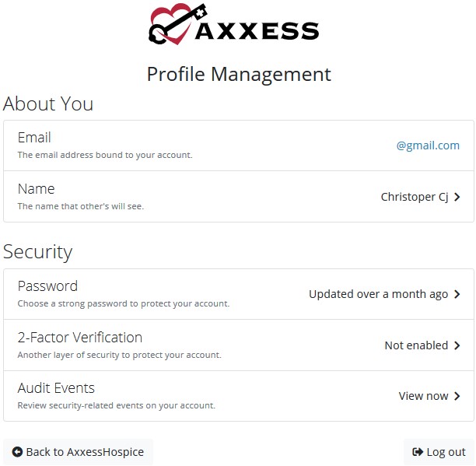This screenshot has height=466, width=476.
Task: Click the Email row label
Action: 34,138
